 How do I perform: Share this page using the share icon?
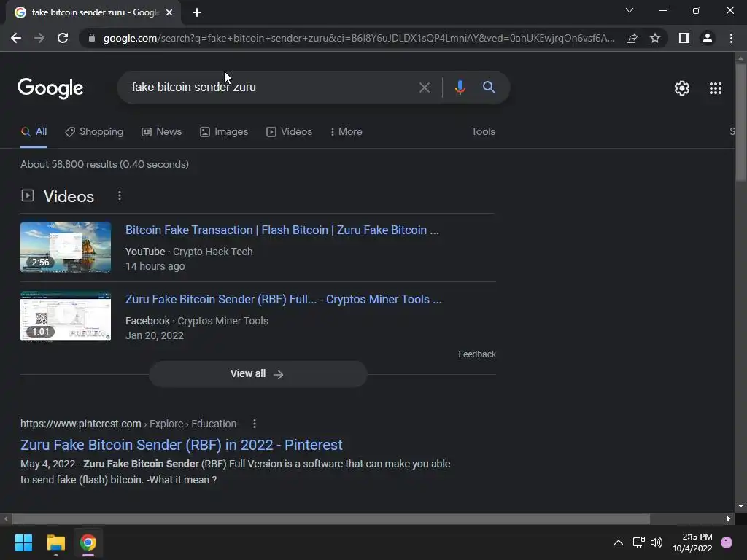point(632,38)
